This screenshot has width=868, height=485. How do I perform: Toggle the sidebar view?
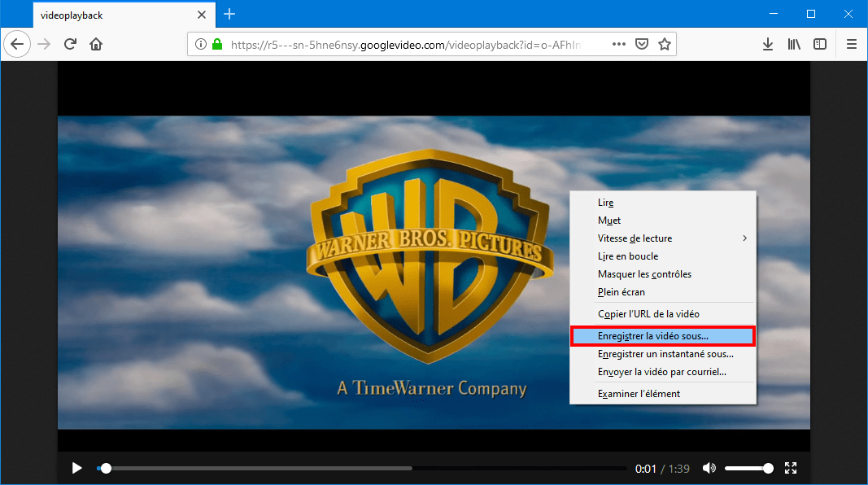click(x=820, y=44)
